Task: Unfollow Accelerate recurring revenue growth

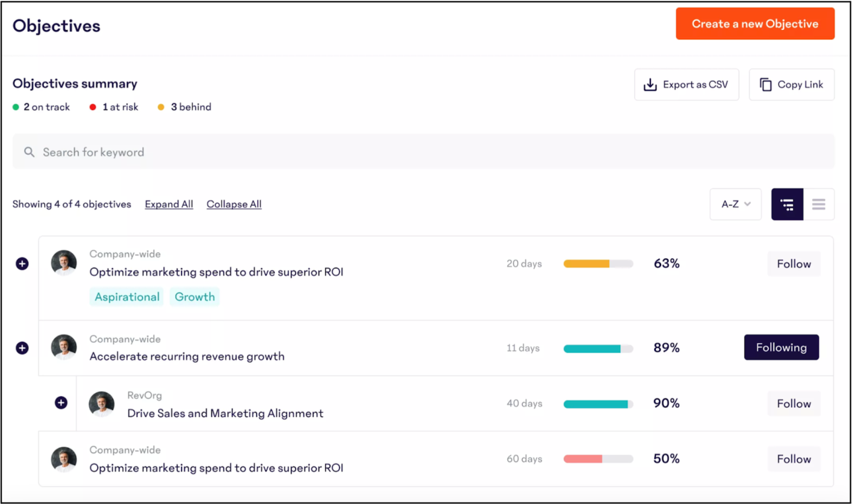Action: tap(781, 348)
